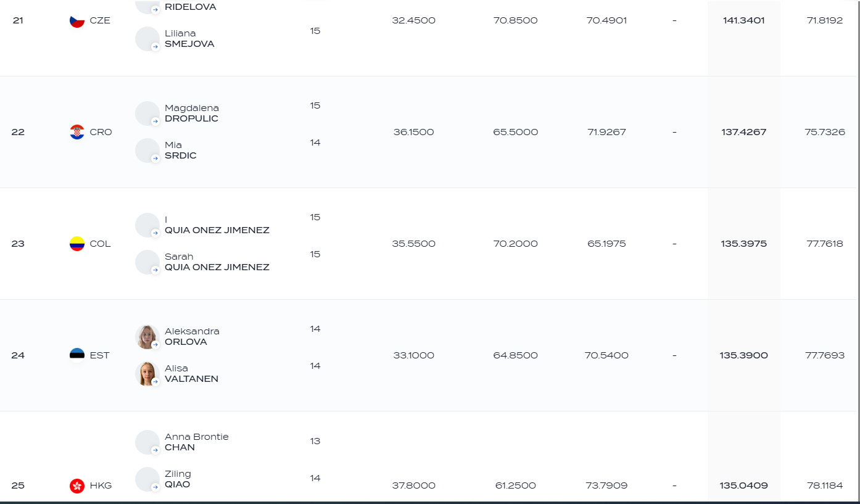The width and height of the screenshot is (860, 504).
Task: Click the Estonia flag icon
Action: click(x=77, y=355)
